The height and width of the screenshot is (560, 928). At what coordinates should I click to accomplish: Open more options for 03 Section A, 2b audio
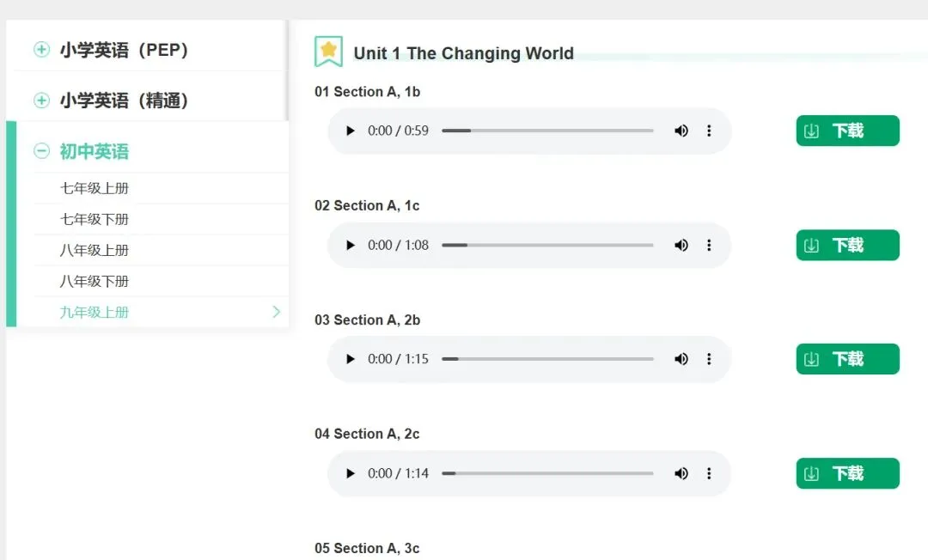[x=709, y=359]
